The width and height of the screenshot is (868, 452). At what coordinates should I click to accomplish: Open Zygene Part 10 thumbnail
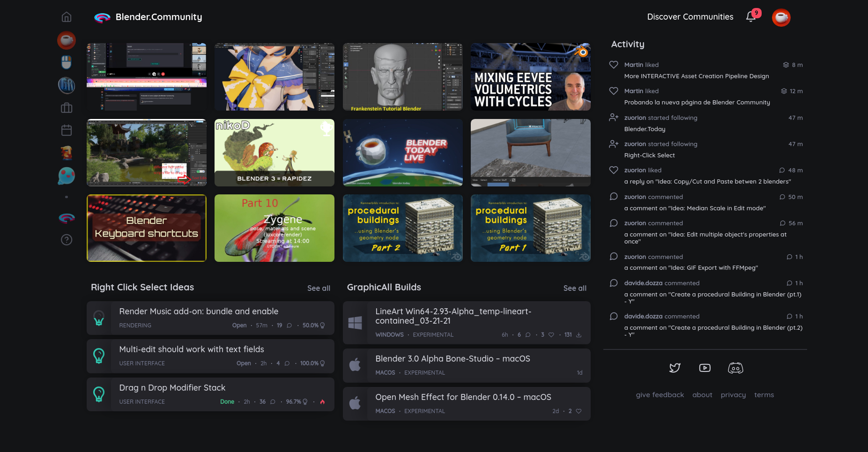[274, 228]
